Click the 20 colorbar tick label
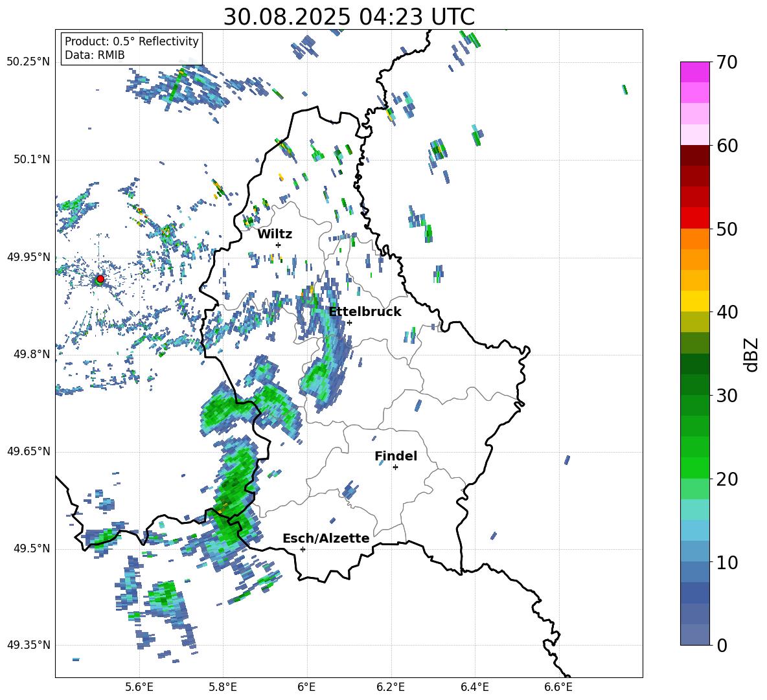The width and height of the screenshot is (767, 700). coord(727,479)
